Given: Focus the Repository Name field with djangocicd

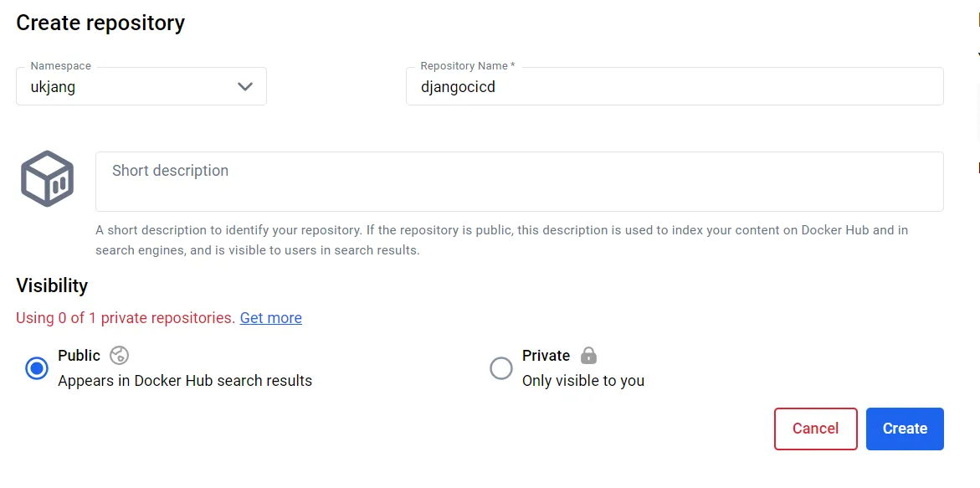Looking at the screenshot, I should [675, 86].
